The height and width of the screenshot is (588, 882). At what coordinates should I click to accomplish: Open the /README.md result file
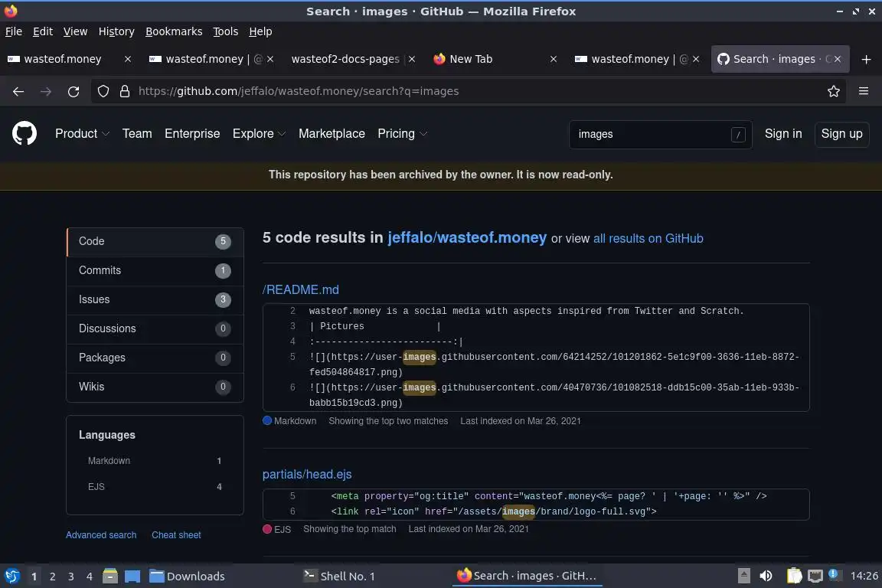(x=301, y=289)
